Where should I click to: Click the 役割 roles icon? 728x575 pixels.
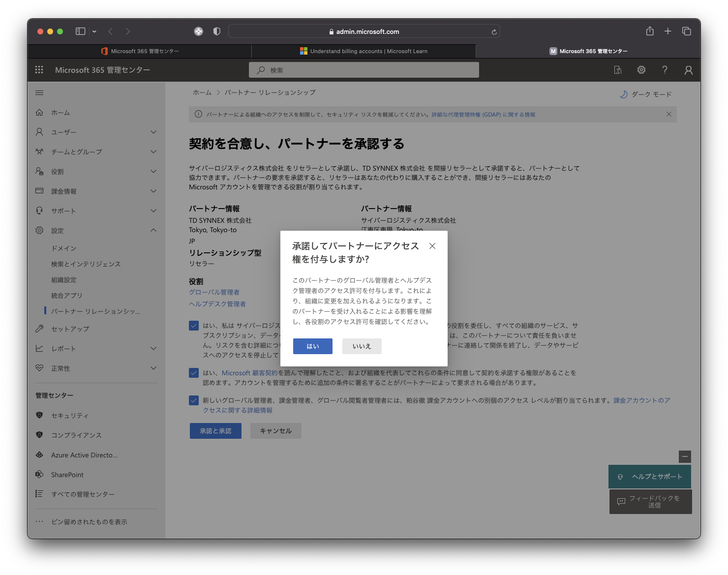pos(39,171)
